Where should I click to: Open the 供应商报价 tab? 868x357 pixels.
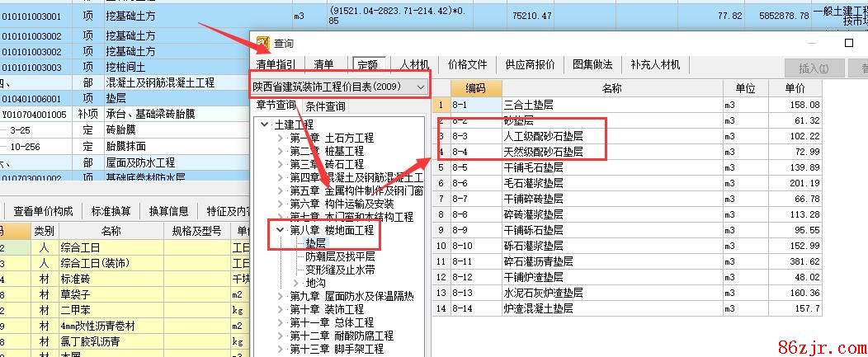[x=530, y=64]
